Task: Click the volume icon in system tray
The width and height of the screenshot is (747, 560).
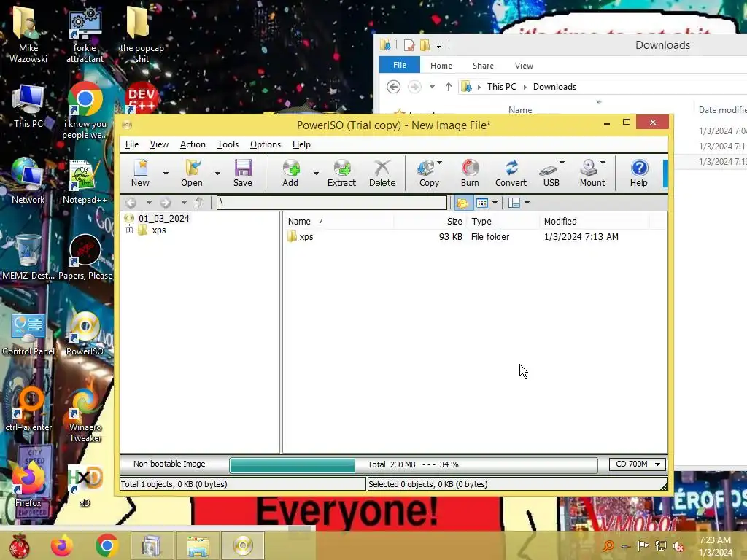Action: click(678, 546)
